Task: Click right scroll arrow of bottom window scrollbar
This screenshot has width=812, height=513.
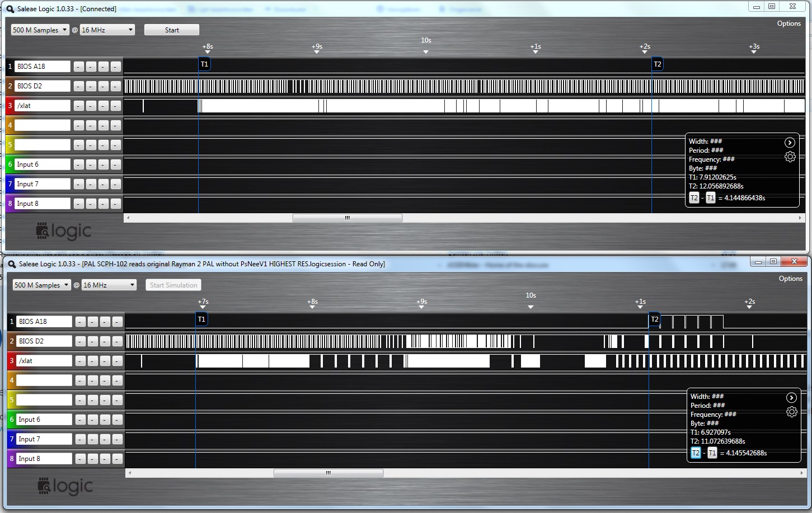Action: coord(802,473)
